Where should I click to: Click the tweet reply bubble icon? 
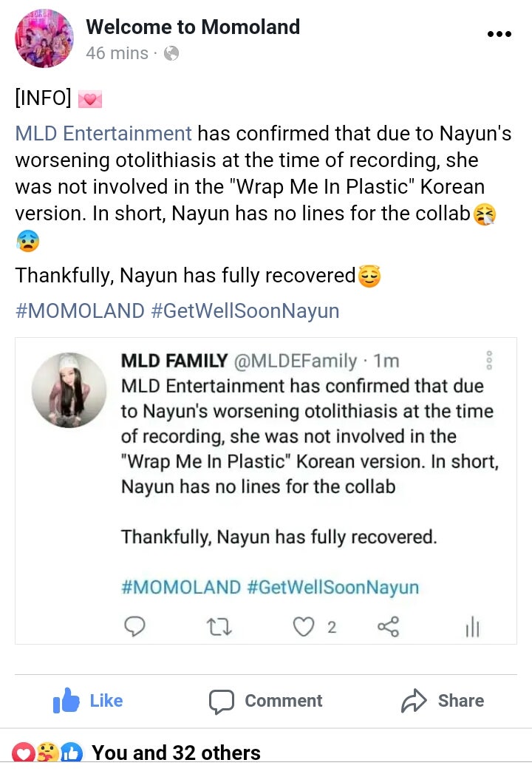tap(134, 627)
